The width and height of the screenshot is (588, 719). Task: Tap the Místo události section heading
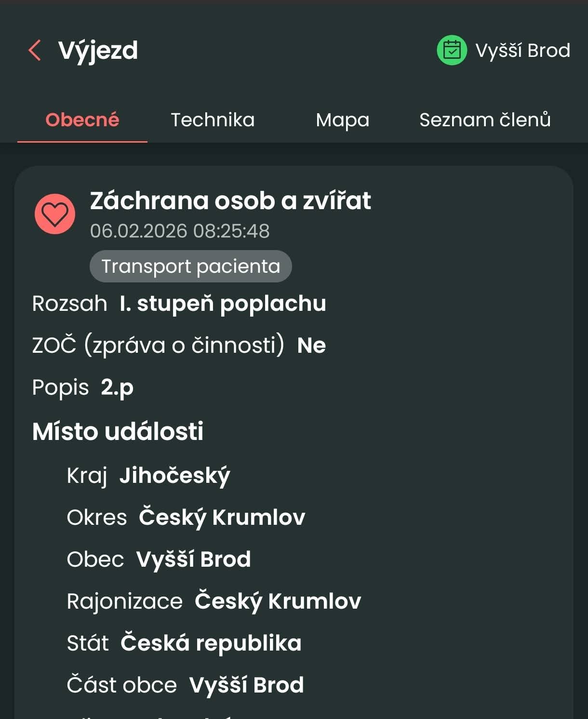point(118,431)
